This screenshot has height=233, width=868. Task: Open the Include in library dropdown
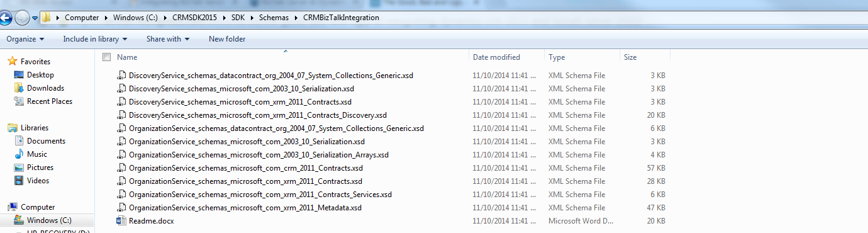click(x=94, y=39)
